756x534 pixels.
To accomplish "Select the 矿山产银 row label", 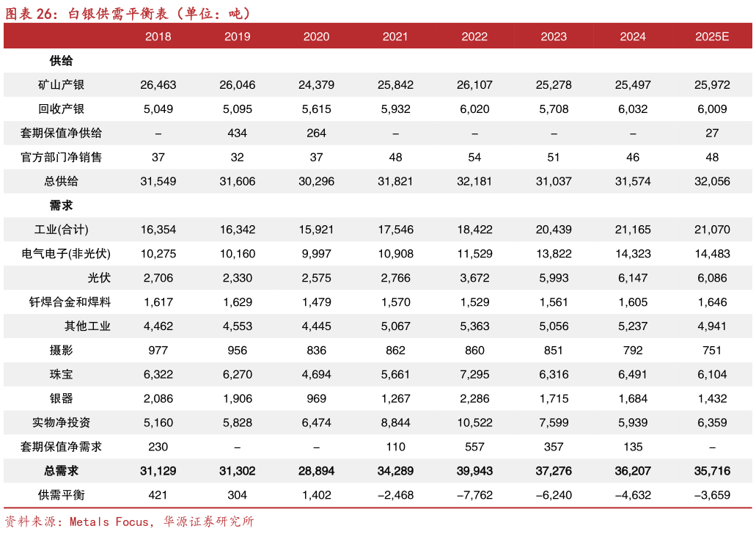I will [x=62, y=85].
